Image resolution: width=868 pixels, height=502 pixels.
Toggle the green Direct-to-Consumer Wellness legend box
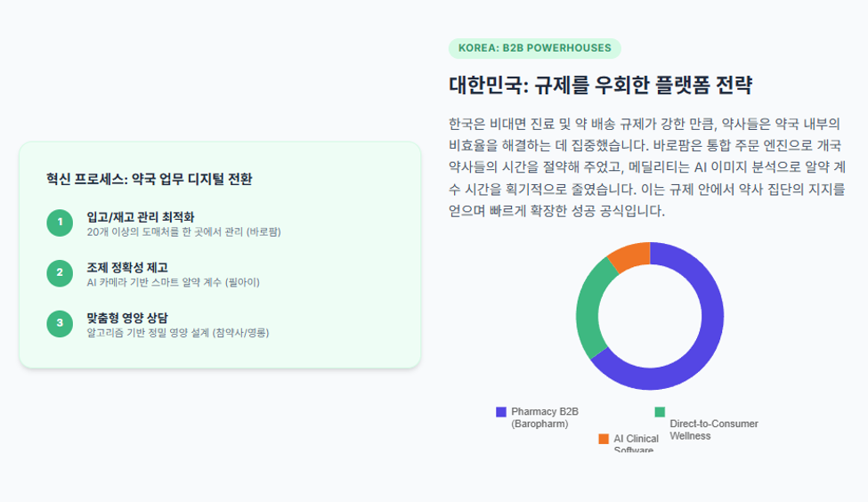(x=660, y=412)
